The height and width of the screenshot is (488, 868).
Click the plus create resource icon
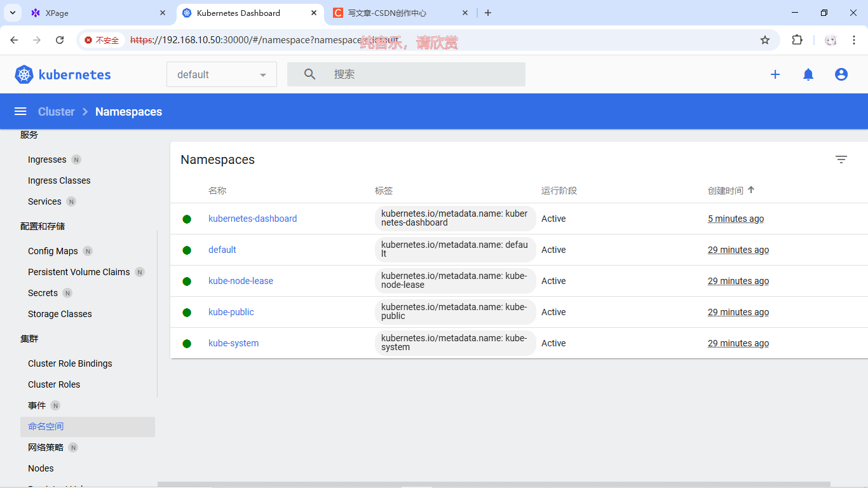775,74
